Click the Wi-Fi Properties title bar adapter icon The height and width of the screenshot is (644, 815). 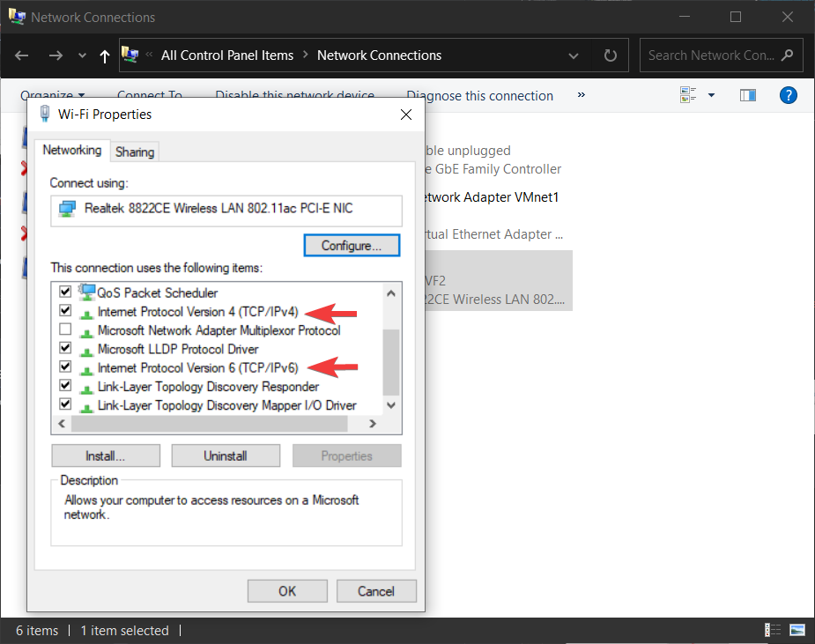[45, 114]
